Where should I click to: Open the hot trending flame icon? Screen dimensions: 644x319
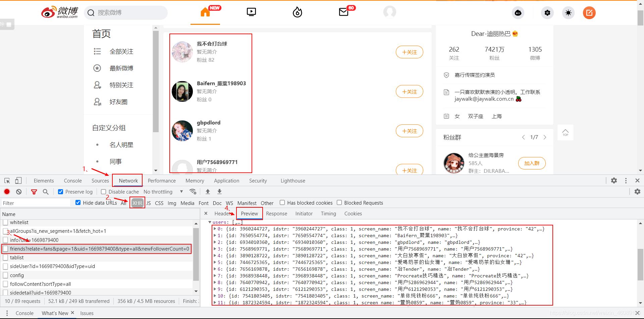pos(297,12)
